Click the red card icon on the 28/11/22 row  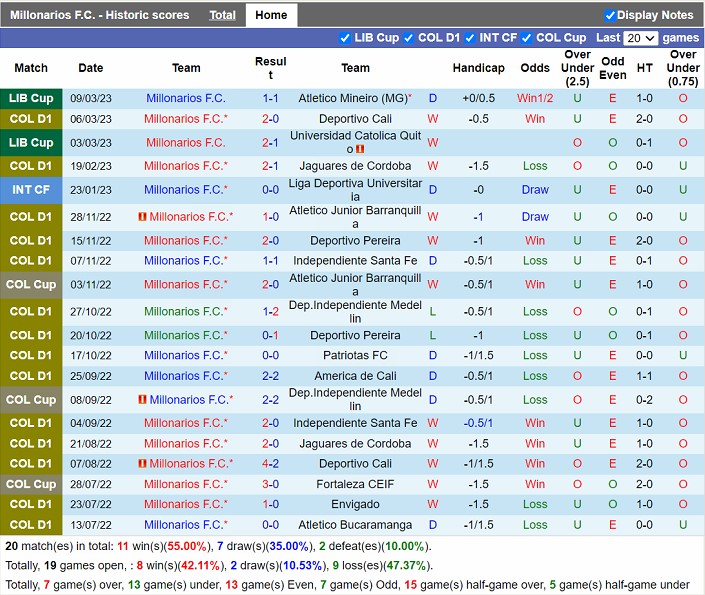tap(142, 217)
